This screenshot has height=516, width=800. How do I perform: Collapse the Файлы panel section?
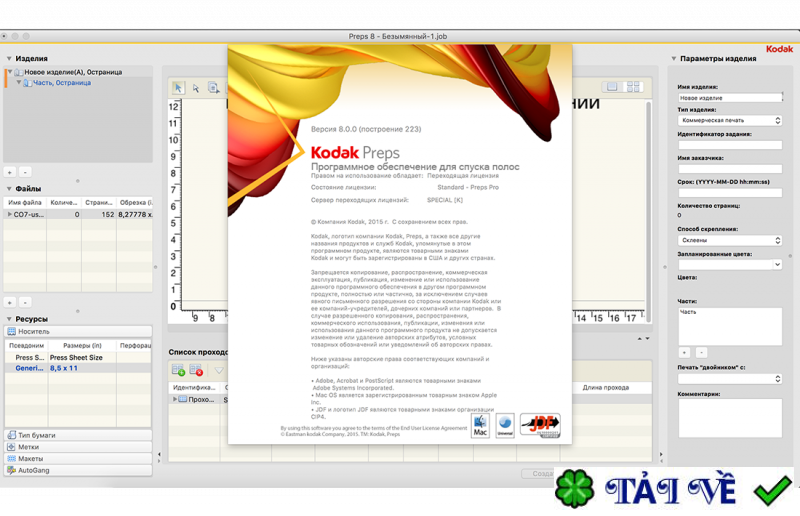pyautogui.click(x=9, y=189)
